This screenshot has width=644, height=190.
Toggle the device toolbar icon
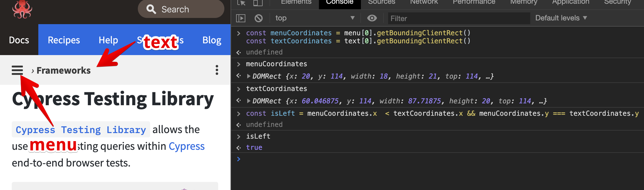pyautogui.click(x=258, y=2)
